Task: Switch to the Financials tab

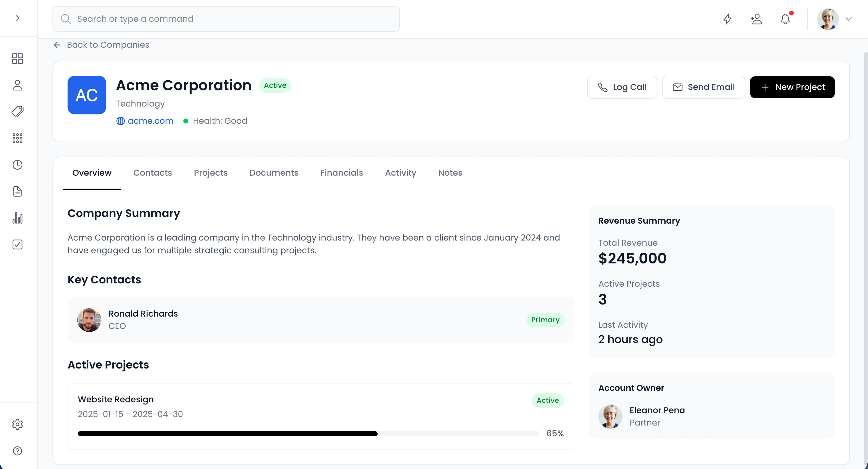Action: tap(341, 173)
